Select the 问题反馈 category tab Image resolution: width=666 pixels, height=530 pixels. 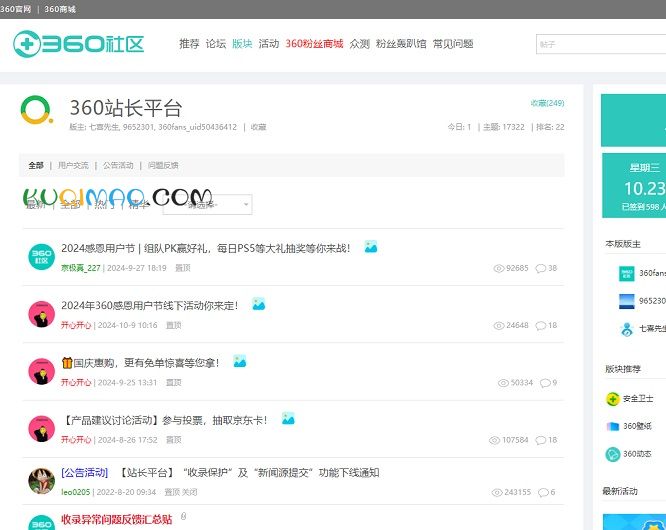(x=163, y=165)
